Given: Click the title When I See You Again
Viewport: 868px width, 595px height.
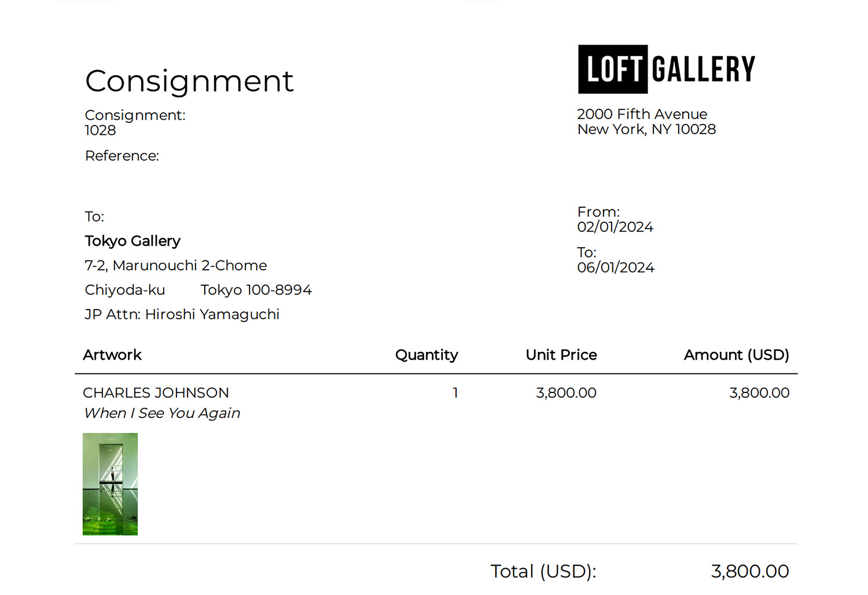Looking at the screenshot, I should point(162,413).
